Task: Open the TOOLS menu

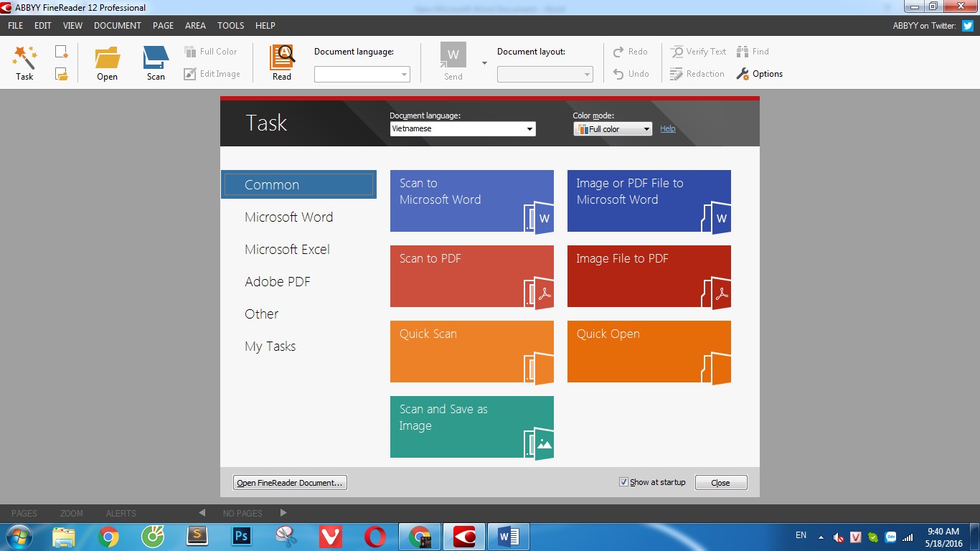Action: [230, 26]
